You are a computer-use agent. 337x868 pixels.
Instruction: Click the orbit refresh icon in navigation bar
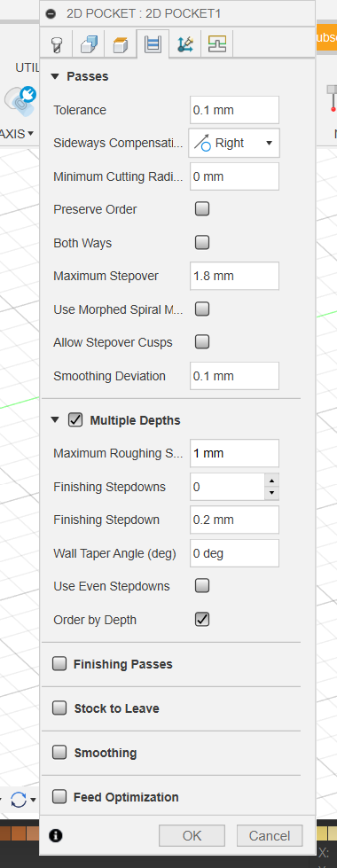click(19, 800)
